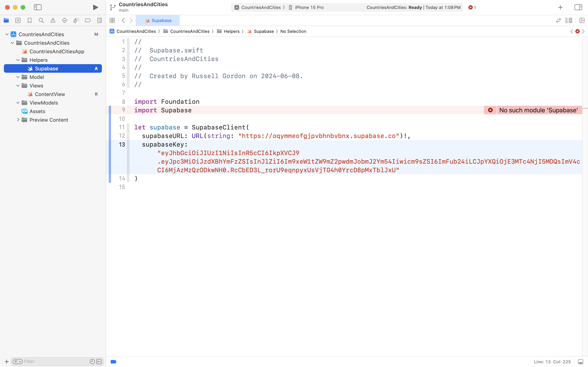Open the Reports navigator list icon

click(x=99, y=20)
